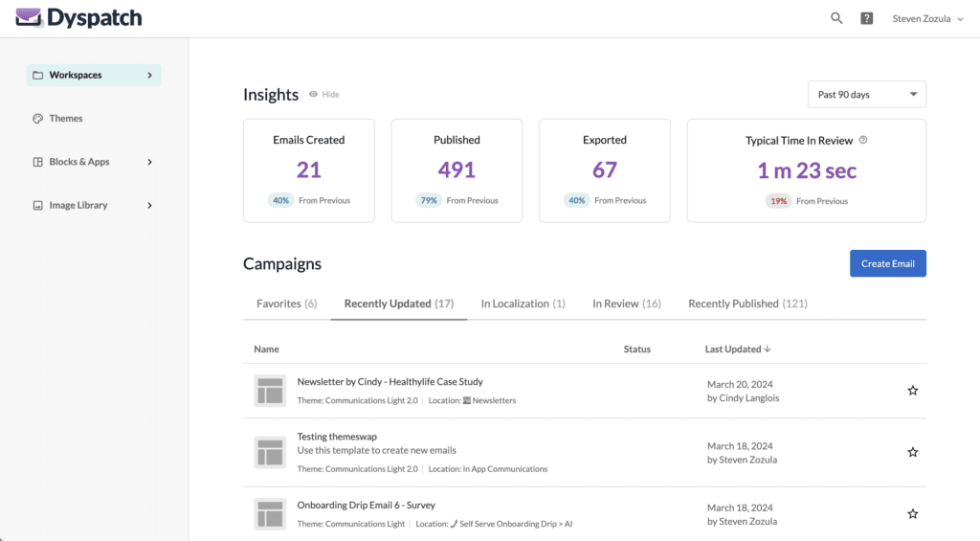Open the help question mark icon
Screen dimensions: 980x541
[x=867, y=18]
